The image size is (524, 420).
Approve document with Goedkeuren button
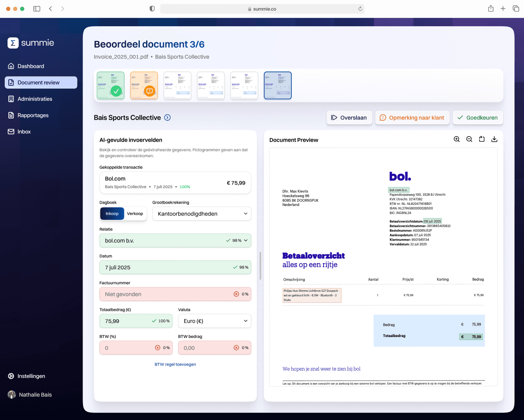click(x=478, y=118)
